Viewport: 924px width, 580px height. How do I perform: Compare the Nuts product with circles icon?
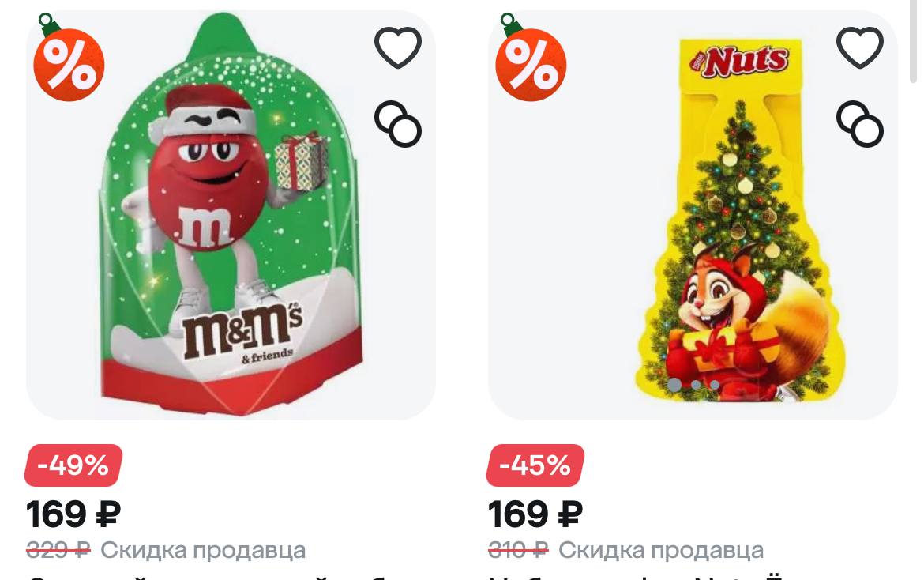tap(860, 124)
